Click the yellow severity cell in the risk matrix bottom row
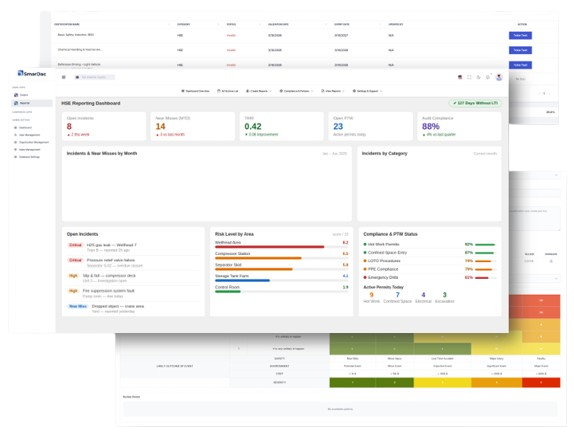 coord(442,382)
